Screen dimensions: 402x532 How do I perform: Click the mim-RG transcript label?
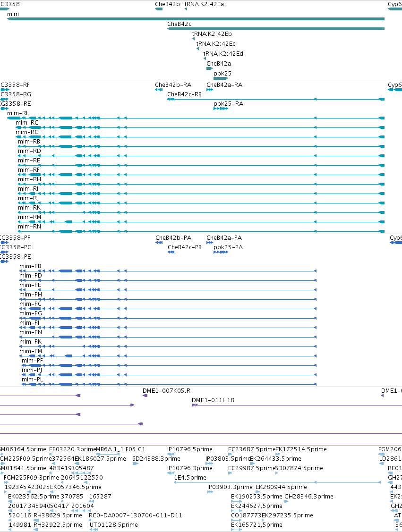click(27, 132)
